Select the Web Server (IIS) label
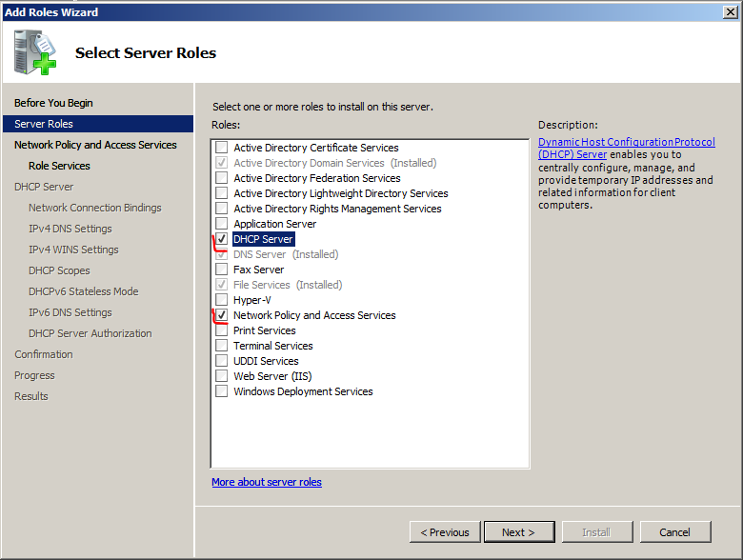This screenshot has height=560, width=743. pyautogui.click(x=272, y=375)
